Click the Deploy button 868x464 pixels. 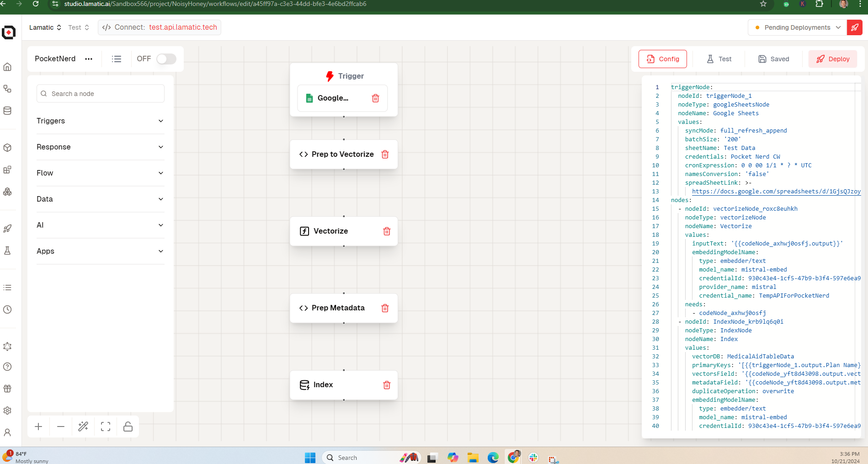(x=832, y=59)
